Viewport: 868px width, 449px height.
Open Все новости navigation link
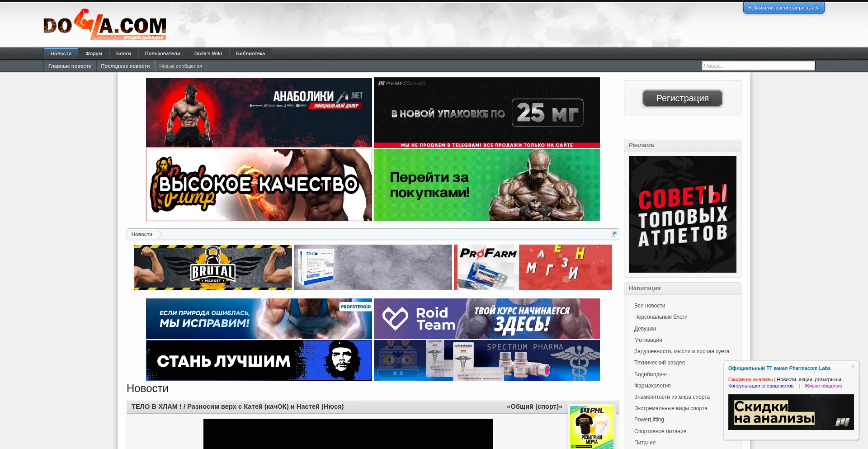pos(650,306)
